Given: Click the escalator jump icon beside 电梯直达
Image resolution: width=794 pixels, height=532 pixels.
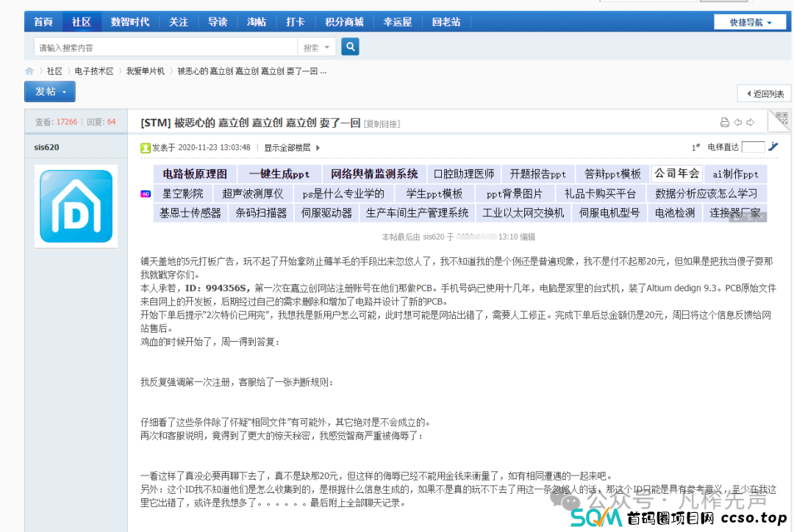Looking at the screenshot, I should (773, 147).
